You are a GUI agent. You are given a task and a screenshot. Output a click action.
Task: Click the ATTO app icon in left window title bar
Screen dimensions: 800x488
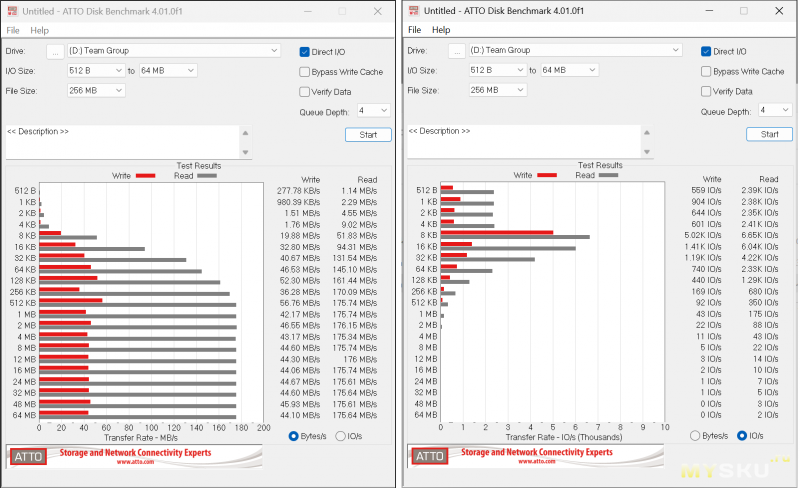click(13, 11)
